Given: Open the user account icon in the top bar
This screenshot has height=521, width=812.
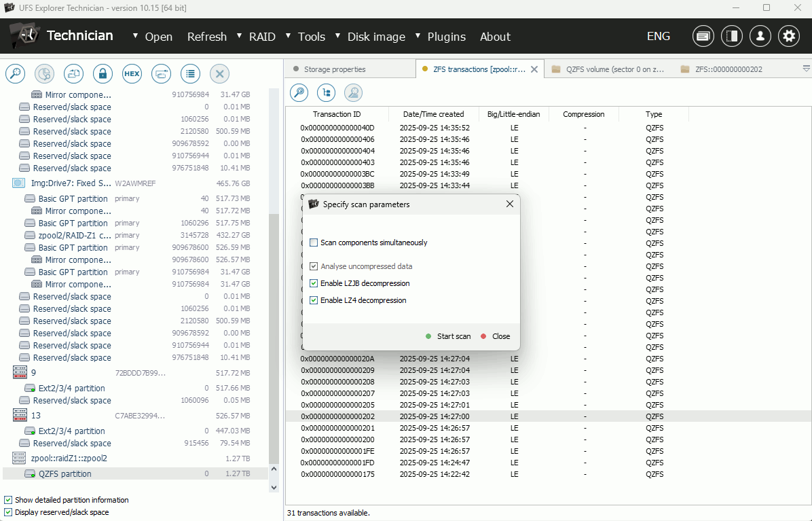Looking at the screenshot, I should (x=760, y=36).
